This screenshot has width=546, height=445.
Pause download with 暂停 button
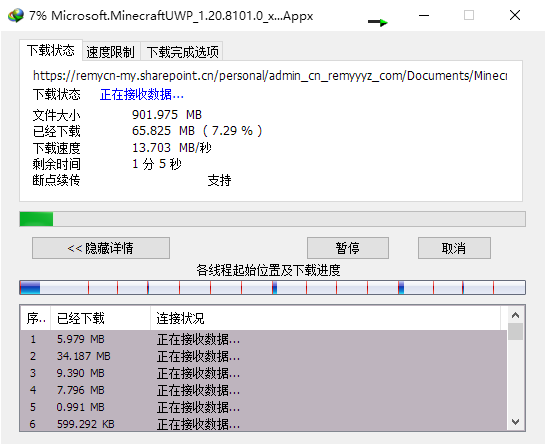[348, 248]
